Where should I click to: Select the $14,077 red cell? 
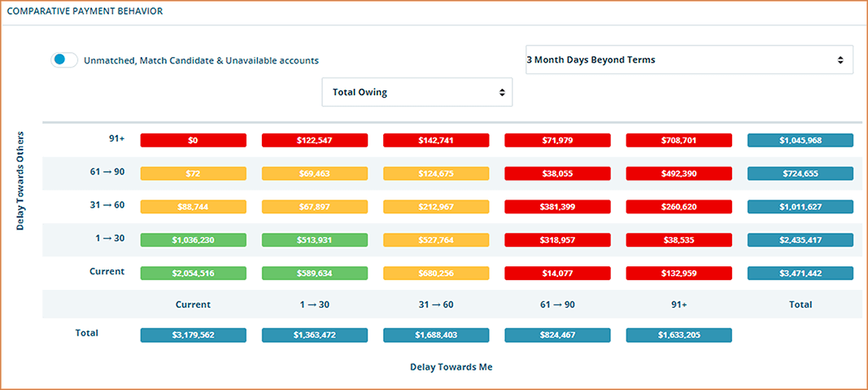pyautogui.click(x=557, y=273)
